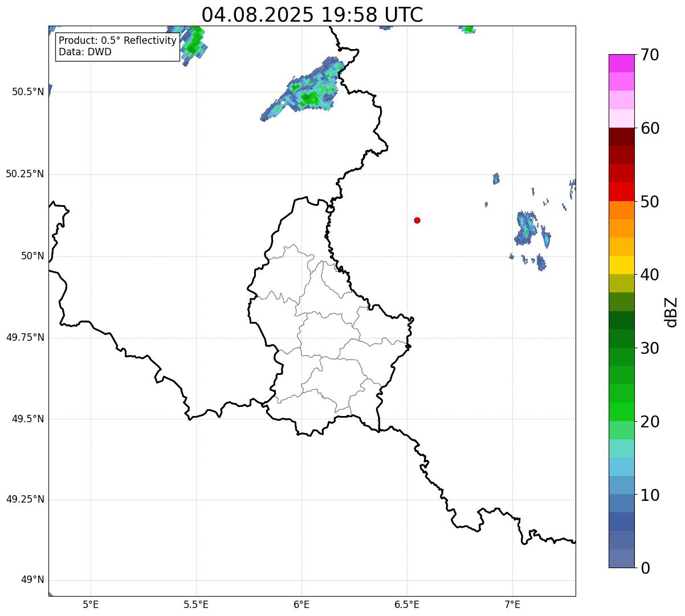
Task: Click the Data: DWD text line
Action: click(85, 52)
